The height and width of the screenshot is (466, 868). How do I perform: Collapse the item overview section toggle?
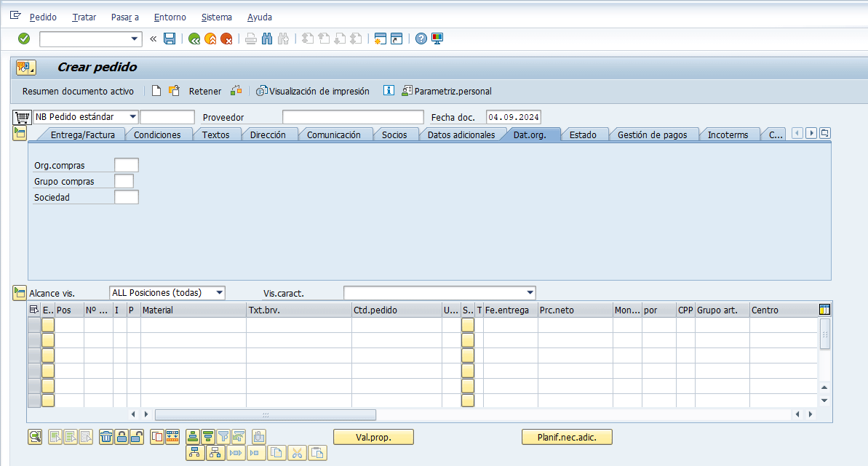pyautogui.click(x=20, y=293)
